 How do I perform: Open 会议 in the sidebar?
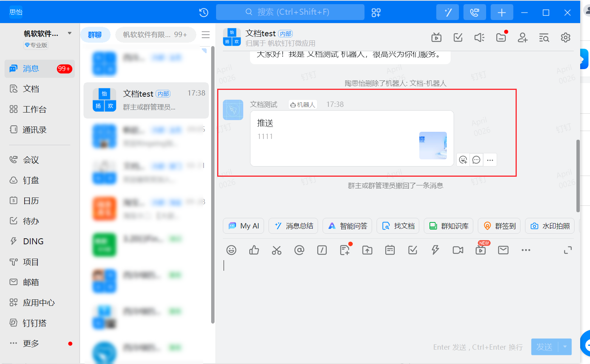tap(40, 160)
